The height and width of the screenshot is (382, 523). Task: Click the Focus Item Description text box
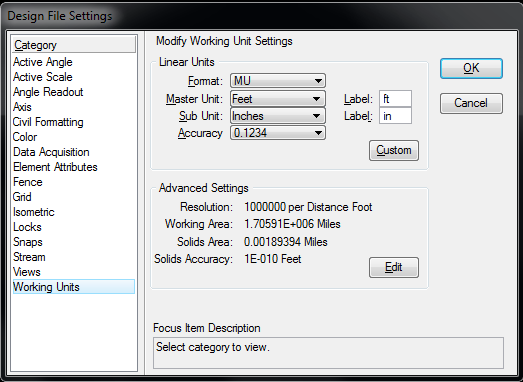(x=328, y=353)
